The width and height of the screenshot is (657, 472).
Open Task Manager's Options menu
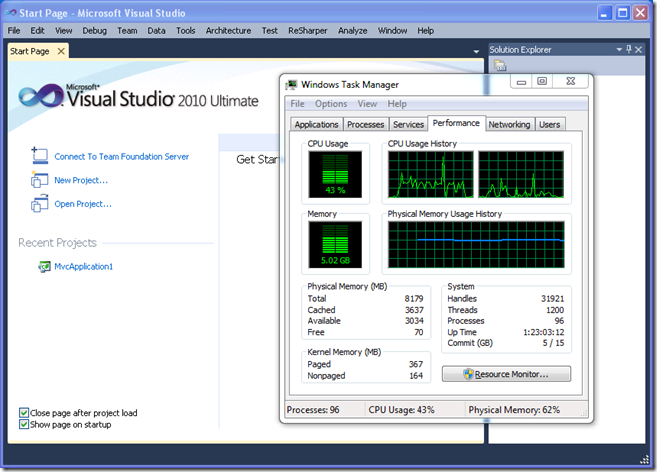coord(331,104)
